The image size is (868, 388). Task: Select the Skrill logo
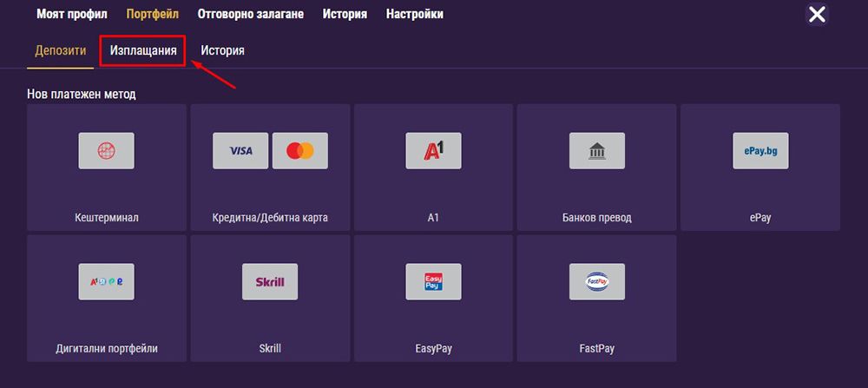point(270,282)
